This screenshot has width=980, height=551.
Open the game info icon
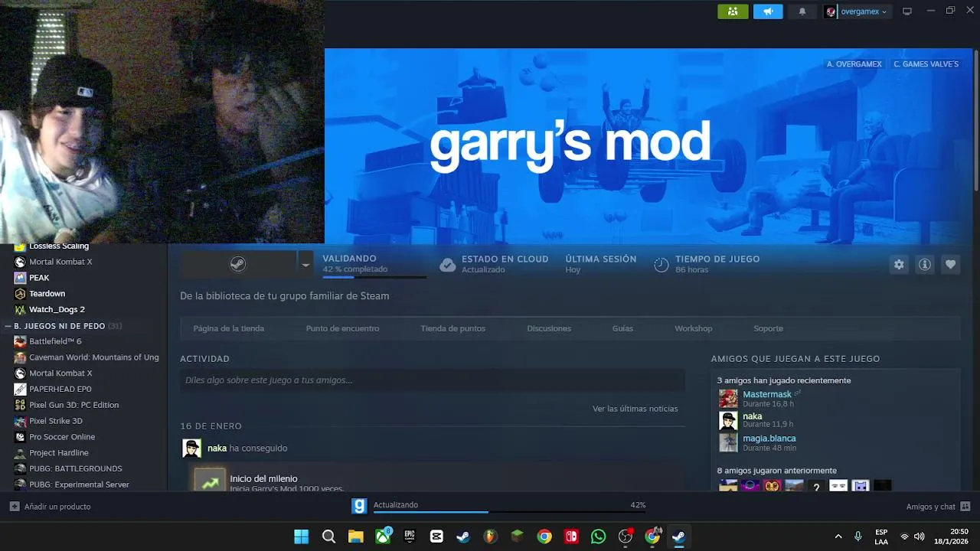point(925,265)
